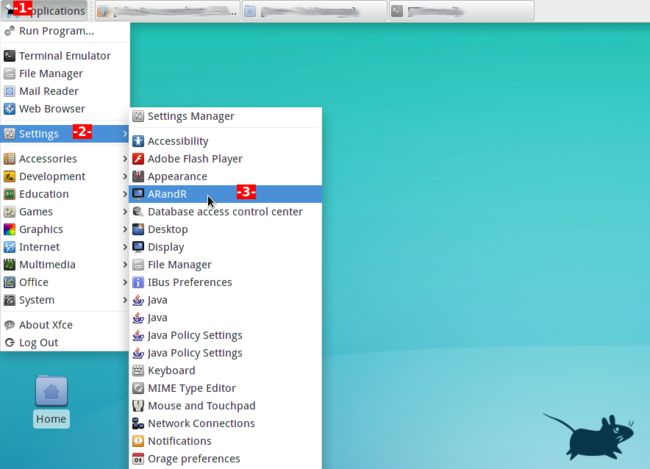
Task: Click the Graphics color icon
Action: coord(10,229)
